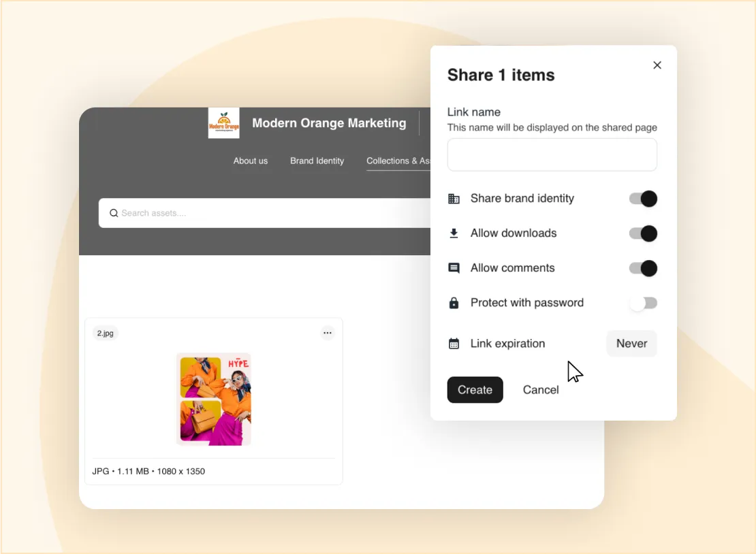This screenshot has width=756, height=554.
Task: Click the Protect with password label
Action: (x=527, y=303)
